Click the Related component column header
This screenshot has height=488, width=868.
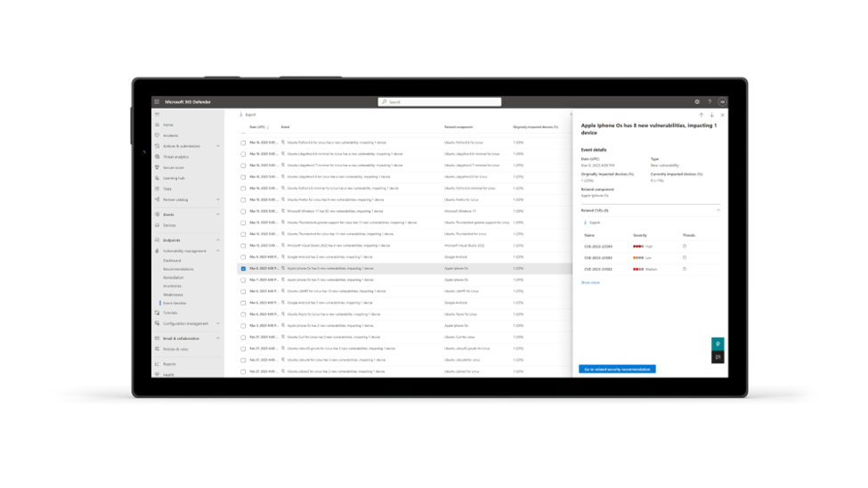click(458, 127)
